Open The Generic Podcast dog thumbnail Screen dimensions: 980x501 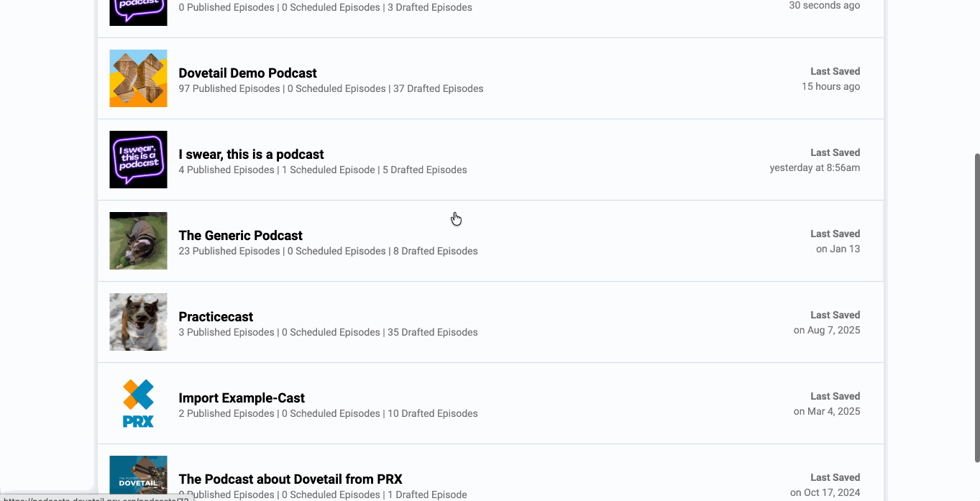138,241
